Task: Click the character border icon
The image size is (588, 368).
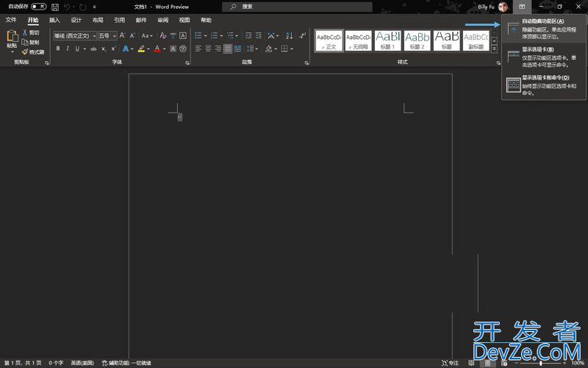Action: click(182, 35)
